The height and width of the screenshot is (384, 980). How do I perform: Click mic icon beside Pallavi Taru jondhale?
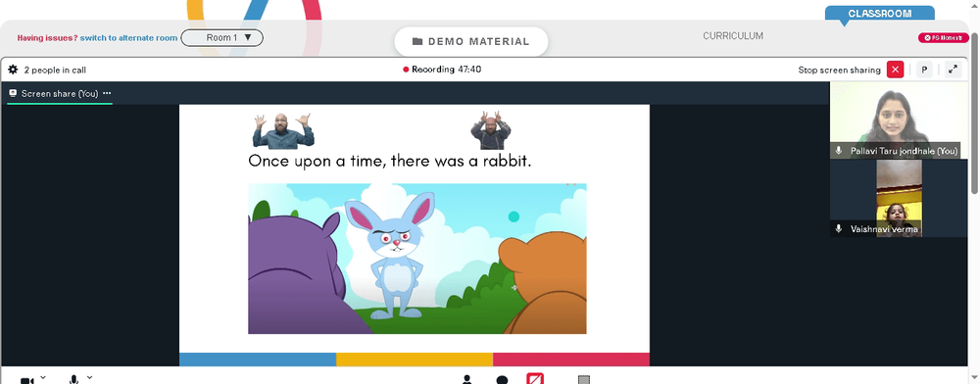(840, 151)
